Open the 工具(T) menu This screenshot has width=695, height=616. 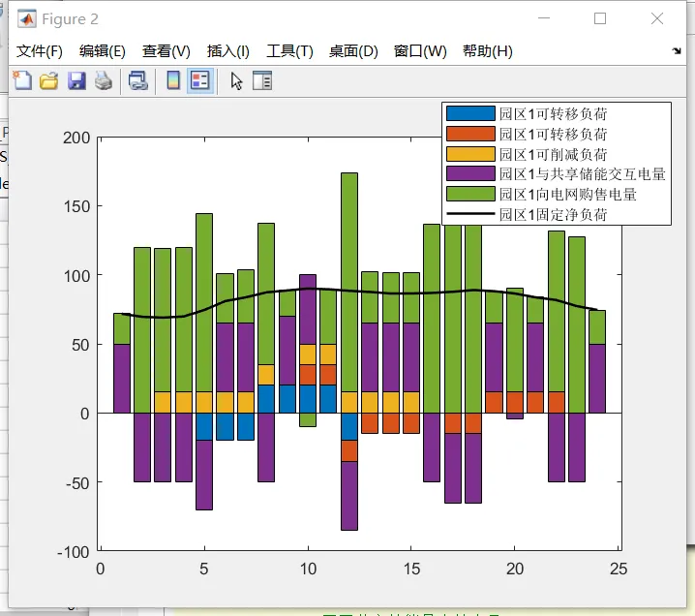(x=289, y=51)
